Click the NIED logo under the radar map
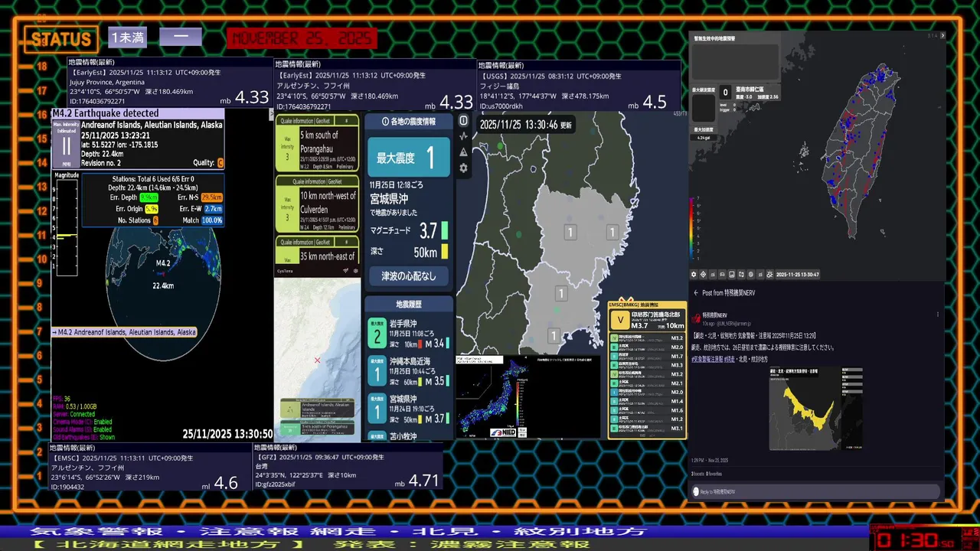 coord(502,432)
